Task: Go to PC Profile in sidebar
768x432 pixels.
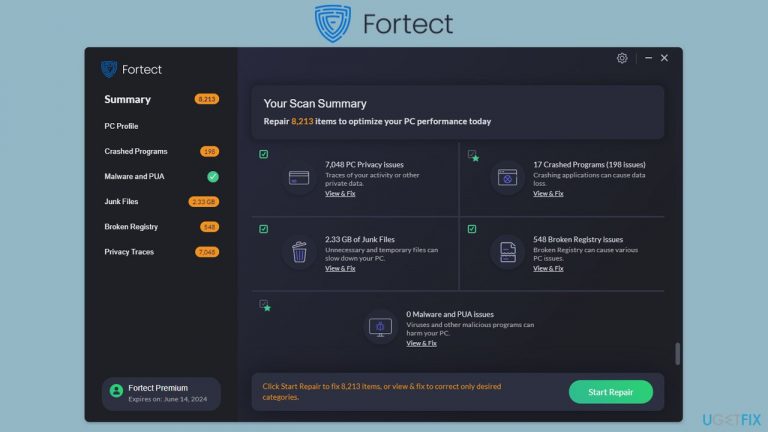Action: click(121, 126)
